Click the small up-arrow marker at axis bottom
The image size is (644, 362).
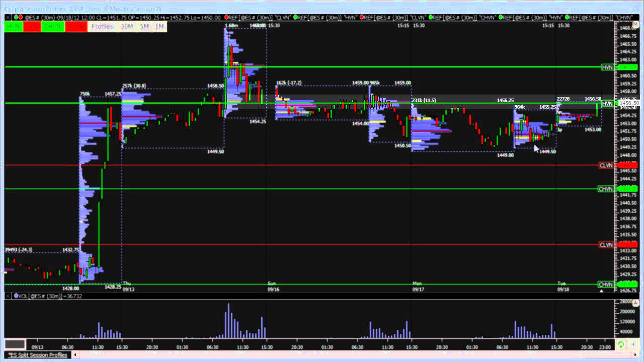601,291
